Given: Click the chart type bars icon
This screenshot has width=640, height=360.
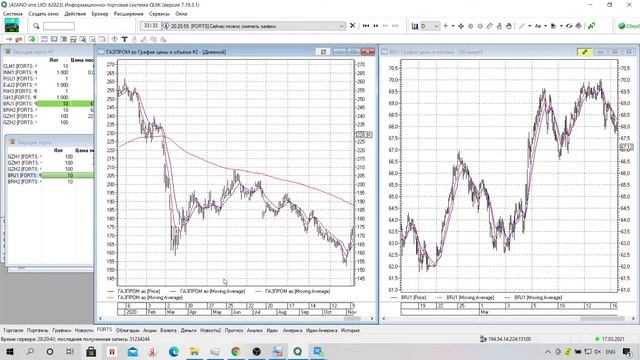Looking at the screenshot, I should [415, 26].
